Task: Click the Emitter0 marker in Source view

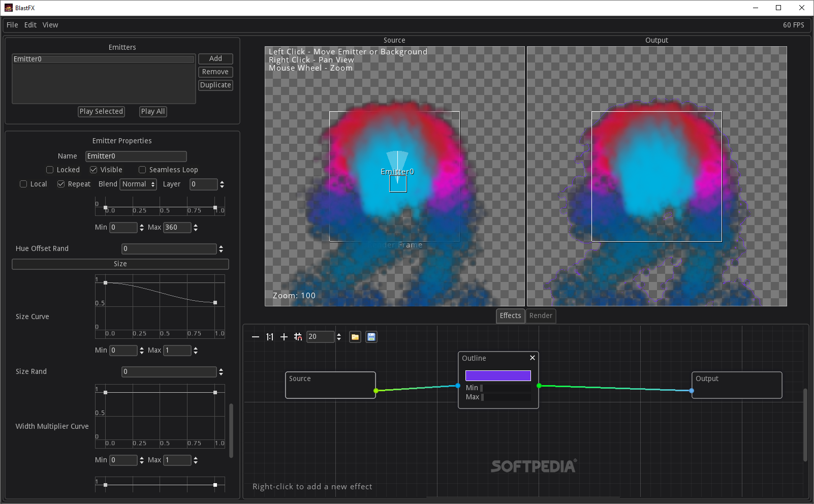Action: tap(398, 183)
